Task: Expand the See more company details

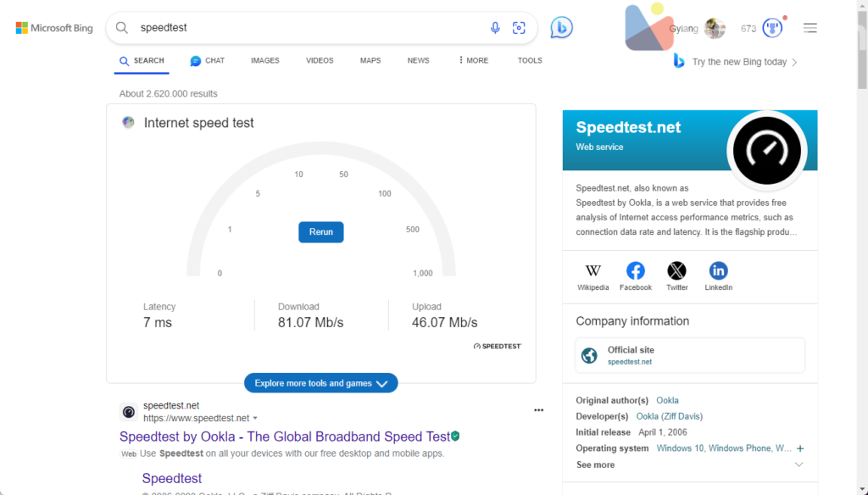Action: click(x=798, y=464)
